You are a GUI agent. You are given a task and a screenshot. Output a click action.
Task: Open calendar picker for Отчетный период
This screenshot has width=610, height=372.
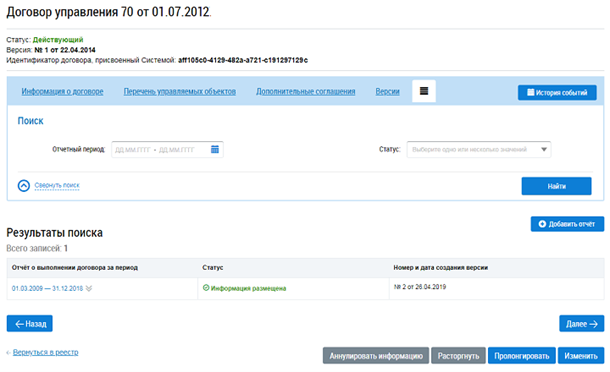[215, 149]
